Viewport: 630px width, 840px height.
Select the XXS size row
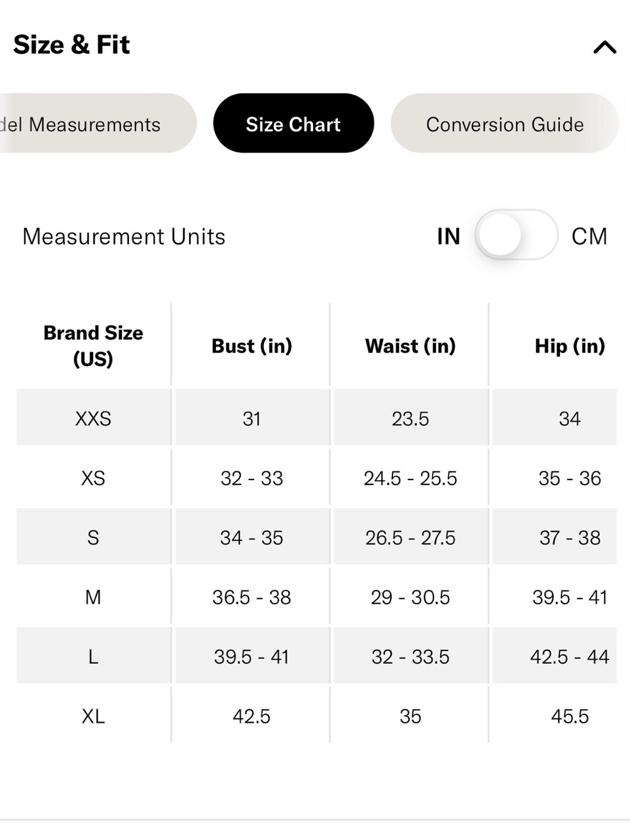pyautogui.click(x=316, y=418)
